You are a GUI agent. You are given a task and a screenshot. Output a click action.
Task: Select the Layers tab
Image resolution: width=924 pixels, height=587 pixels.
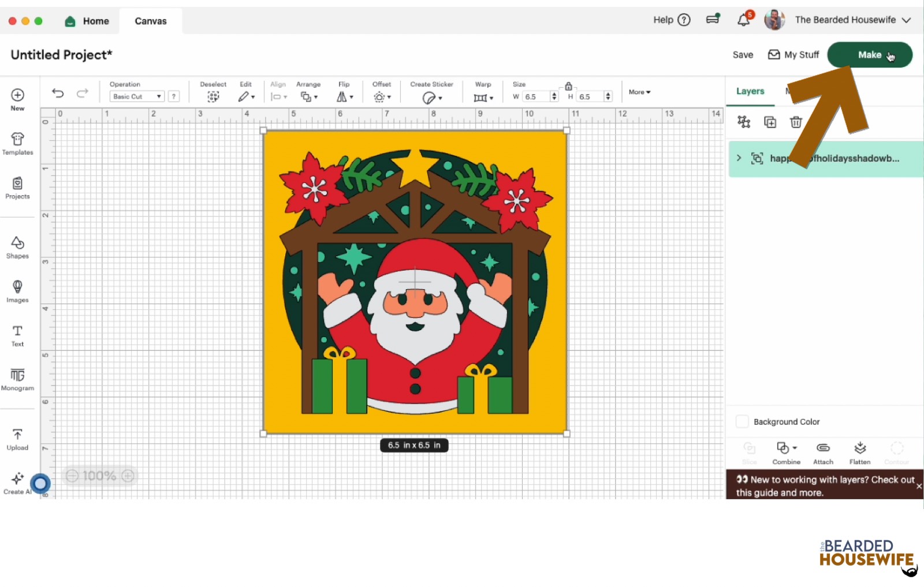tap(750, 91)
